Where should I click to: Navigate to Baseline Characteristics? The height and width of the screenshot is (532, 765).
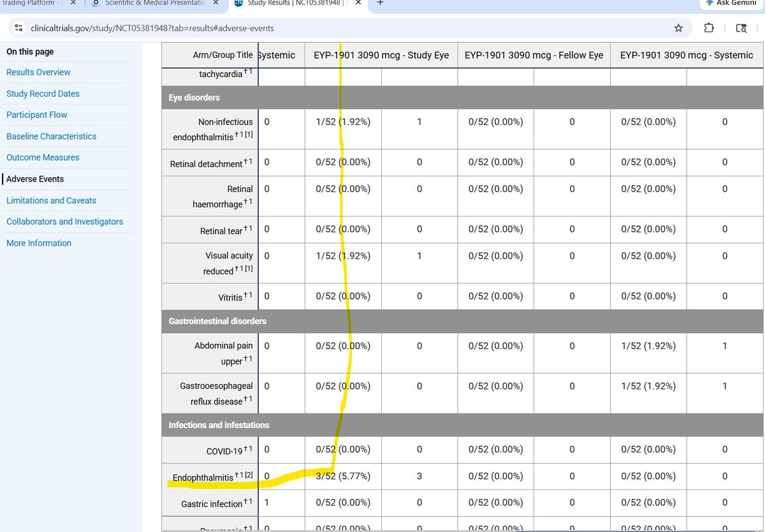coord(51,136)
